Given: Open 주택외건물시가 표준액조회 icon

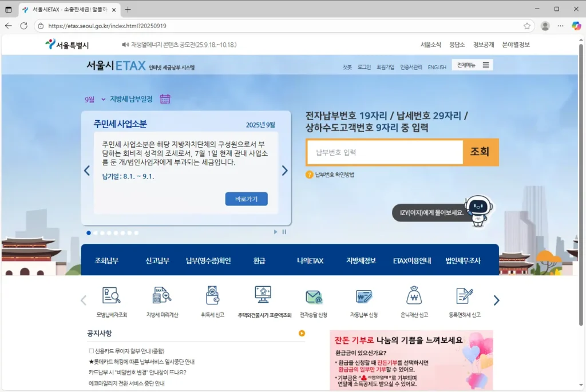Looking at the screenshot, I should tap(263, 296).
